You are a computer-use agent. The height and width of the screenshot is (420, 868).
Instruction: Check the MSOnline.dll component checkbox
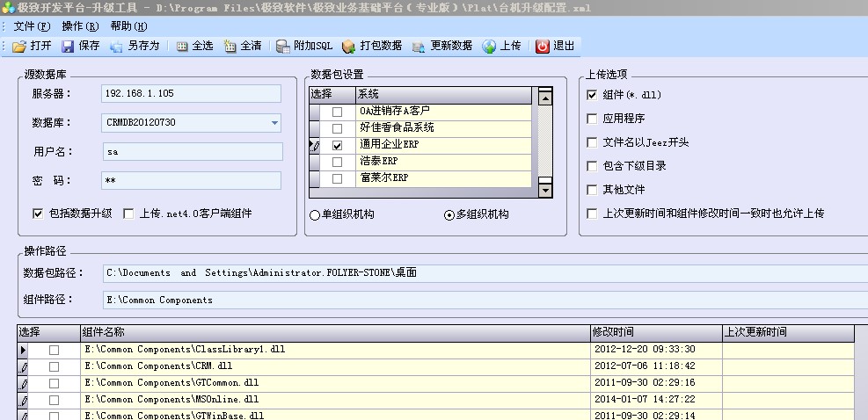pyautogui.click(x=54, y=400)
